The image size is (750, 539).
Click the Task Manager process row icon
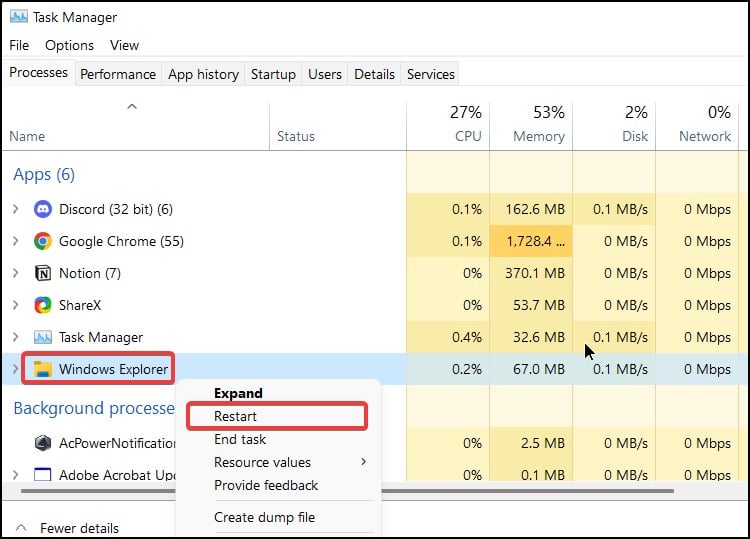pyautogui.click(x=43, y=337)
